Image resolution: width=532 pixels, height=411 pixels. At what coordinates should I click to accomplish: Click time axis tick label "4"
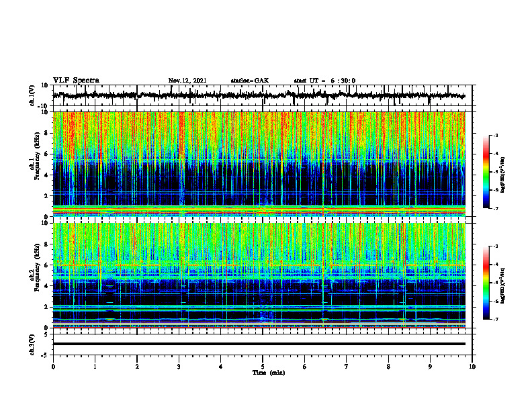[221, 367]
